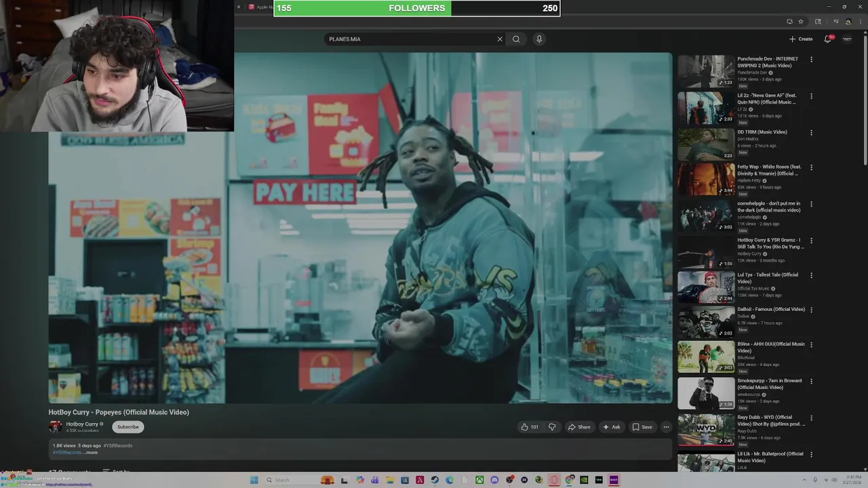The image size is (868, 488).
Task: Like the Popeyes video
Action: 530,427
